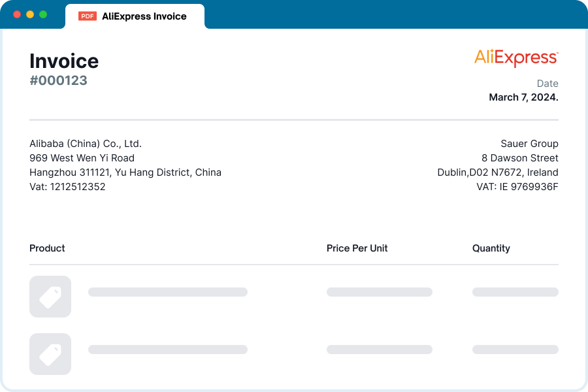Click the PDF icon in the tab
This screenshot has width=588, height=392.
pyautogui.click(x=88, y=16)
